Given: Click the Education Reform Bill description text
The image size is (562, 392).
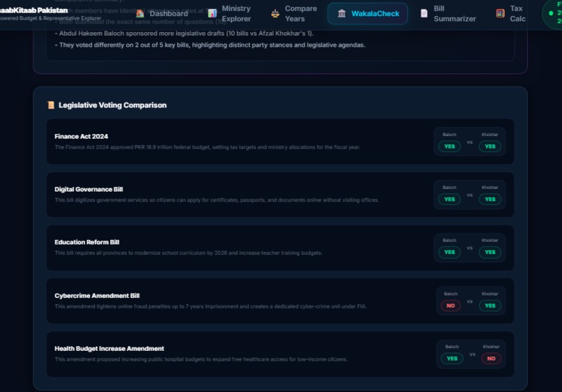Looking at the screenshot, I should [188, 252].
